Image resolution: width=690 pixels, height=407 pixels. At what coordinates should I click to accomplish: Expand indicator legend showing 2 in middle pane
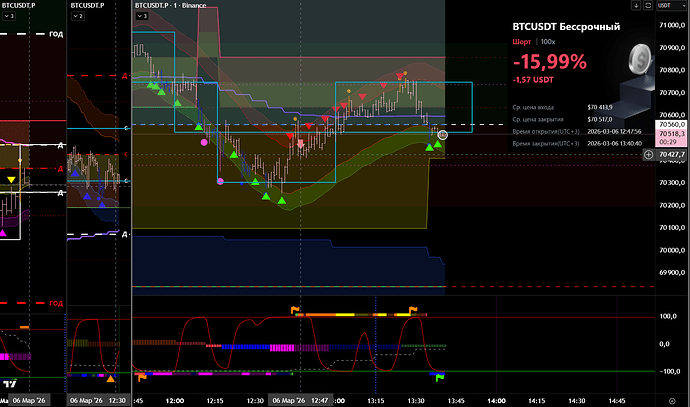[x=78, y=17]
